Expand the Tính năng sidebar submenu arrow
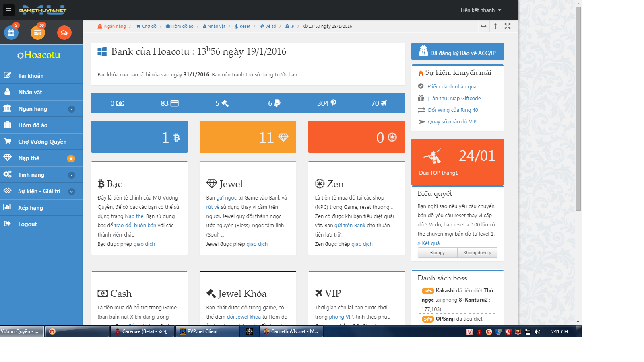This screenshot has width=644, height=362. pyautogui.click(x=72, y=175)
